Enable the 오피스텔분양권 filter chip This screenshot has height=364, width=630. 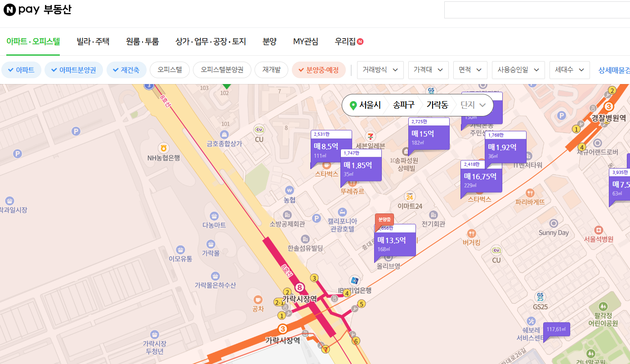[222, 70]
